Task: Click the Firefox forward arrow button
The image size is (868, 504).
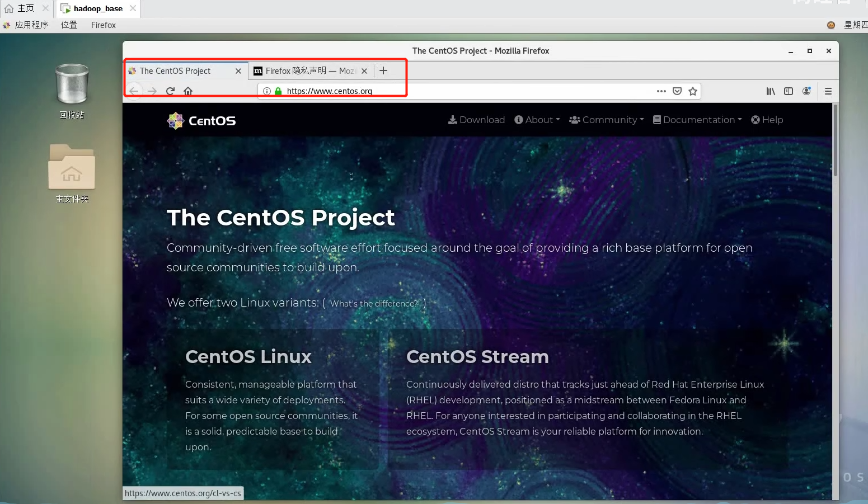Action: tap(152, 91)
